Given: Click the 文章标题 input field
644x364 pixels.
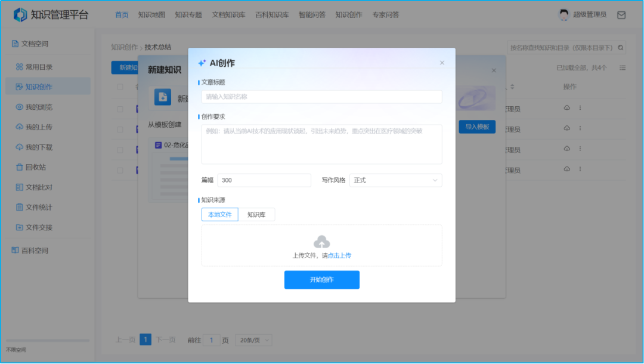Looking at the screenshot, I should click(322, 97).
